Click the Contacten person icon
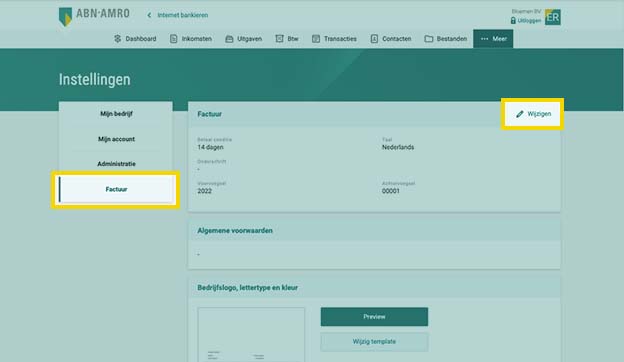The width and height of the screenshot is (624, 362). click(374, 39)
